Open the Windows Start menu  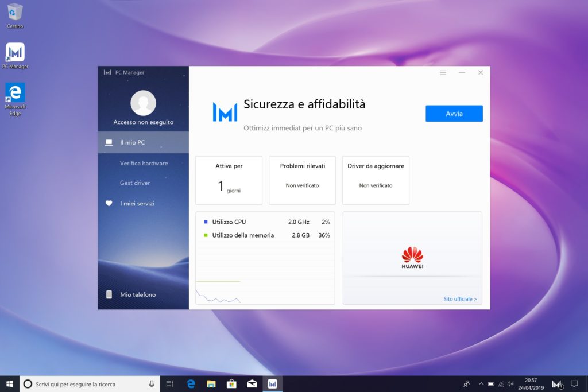(10, 384)
